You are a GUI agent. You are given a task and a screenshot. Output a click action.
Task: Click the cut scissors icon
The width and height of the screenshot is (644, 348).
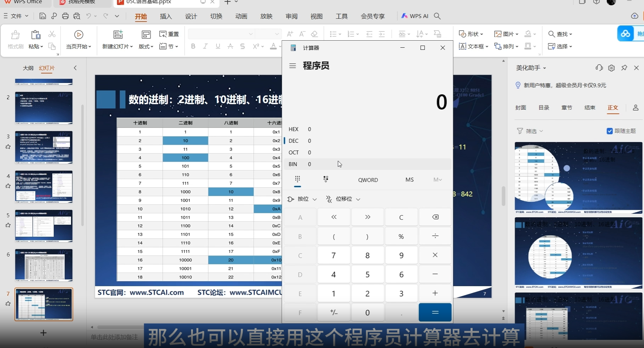pyautogui.click(x=52, y=34)
